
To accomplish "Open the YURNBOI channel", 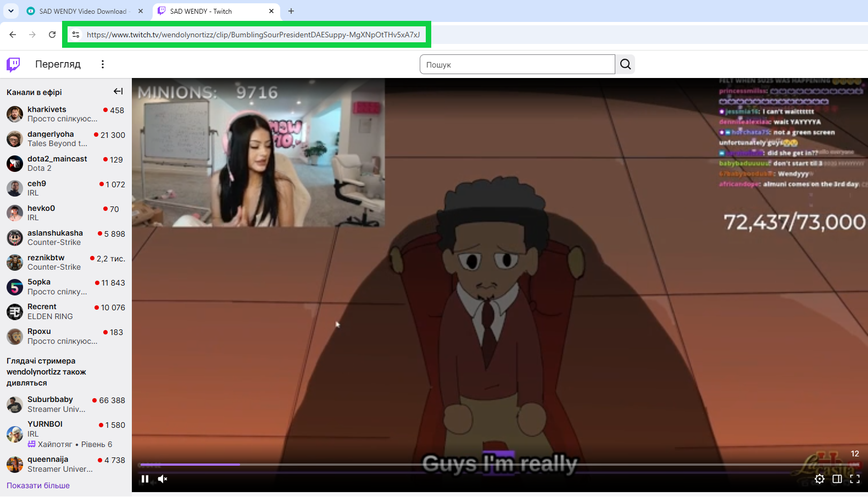I will click(x=66, y=434).
